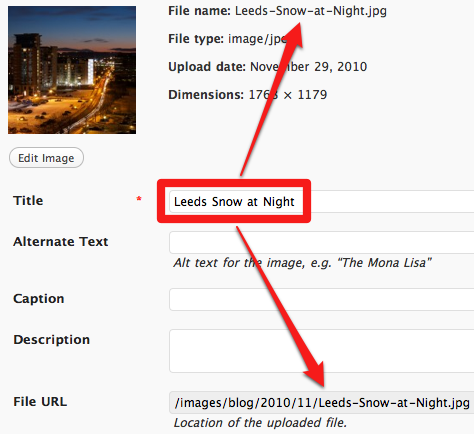
Task: Click into the Description text area
Action: click(321, 351)
